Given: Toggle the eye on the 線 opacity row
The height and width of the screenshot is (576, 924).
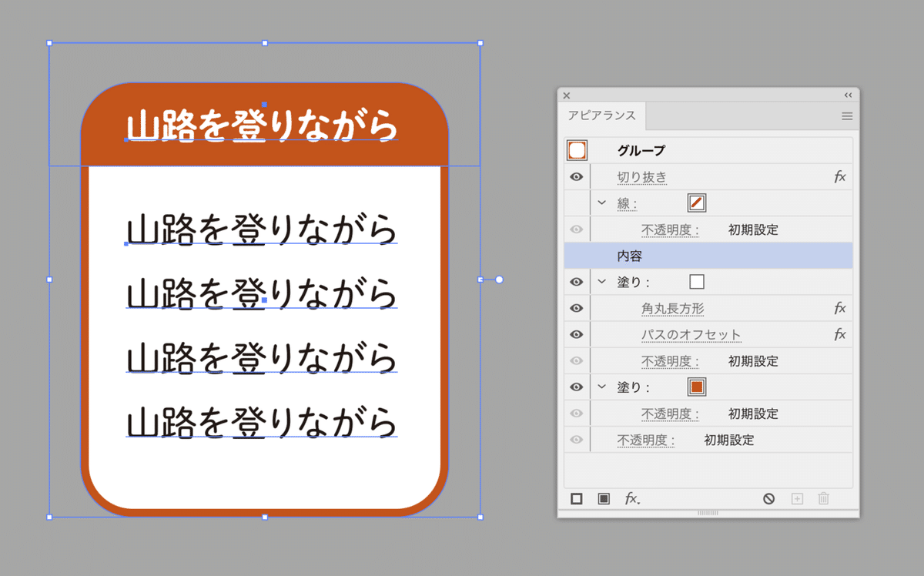Looking at the screenshot, I should pyautogui.click(x=577, y=229).
